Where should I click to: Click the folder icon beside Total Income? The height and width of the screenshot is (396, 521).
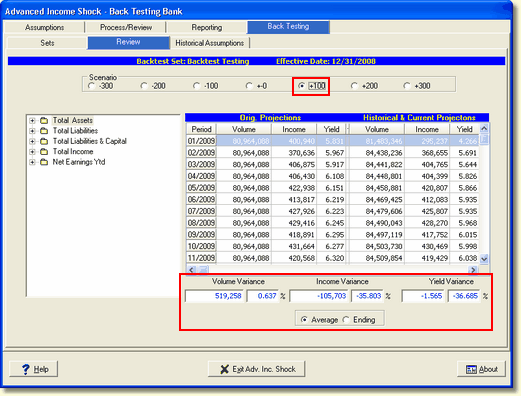[x=44, y=152]
